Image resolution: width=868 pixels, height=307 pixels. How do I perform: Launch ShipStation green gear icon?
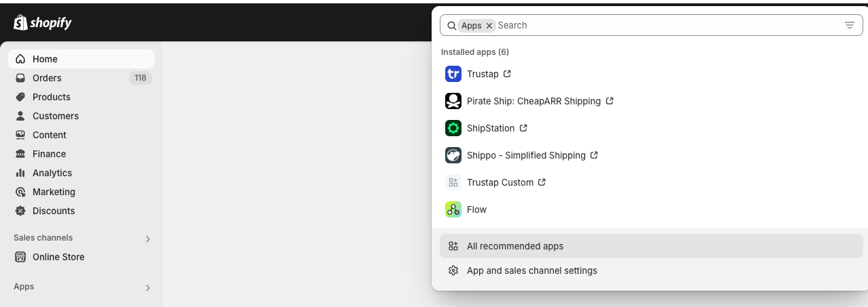coord(453,128)
